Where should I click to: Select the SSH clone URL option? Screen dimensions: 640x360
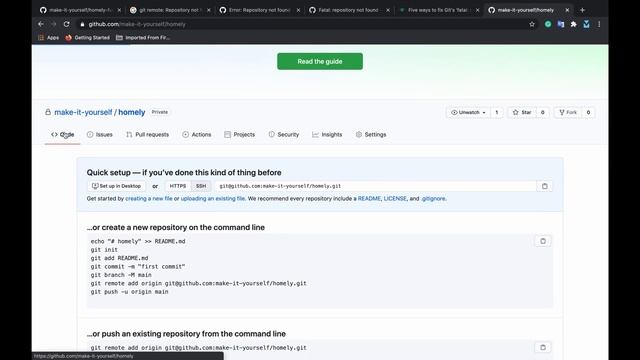pos(201,186)
